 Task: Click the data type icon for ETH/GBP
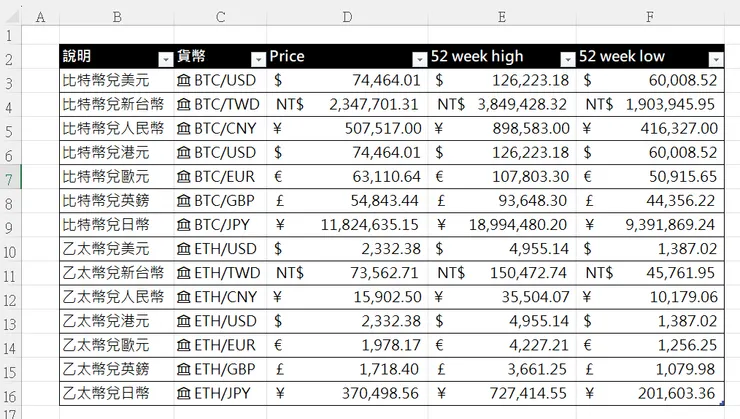click(x=184, y=370)
